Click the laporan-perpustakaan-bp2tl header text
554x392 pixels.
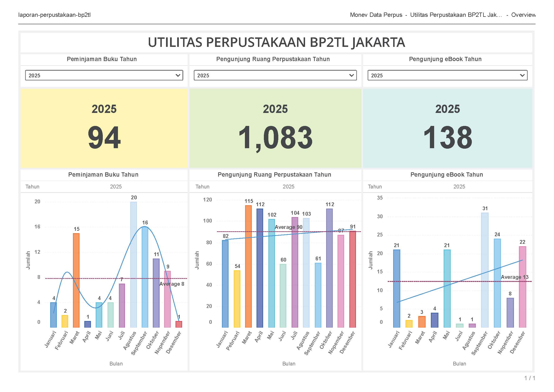54,15
